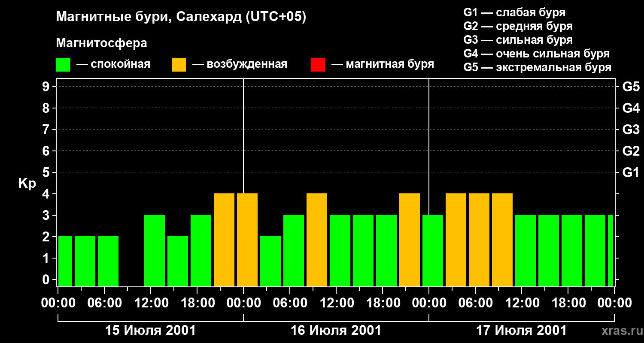Click the '16 Июля 2001' date label
Screen dimensions: 644x343
336,331
